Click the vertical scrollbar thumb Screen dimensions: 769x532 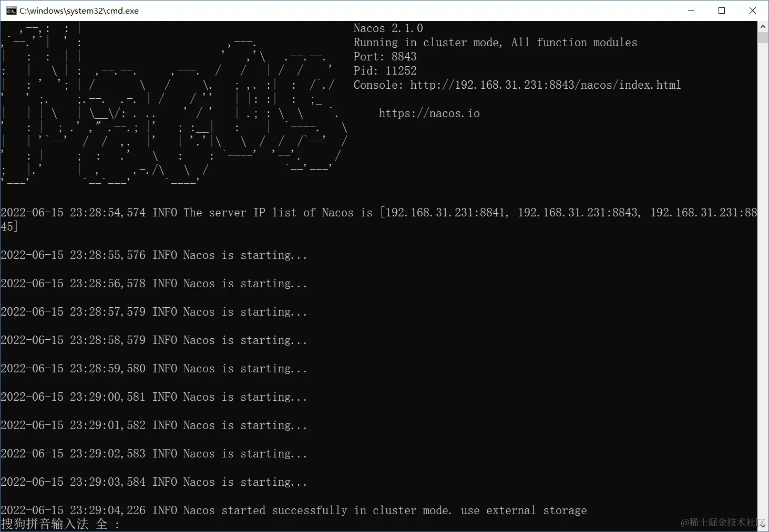pos(763,37)
